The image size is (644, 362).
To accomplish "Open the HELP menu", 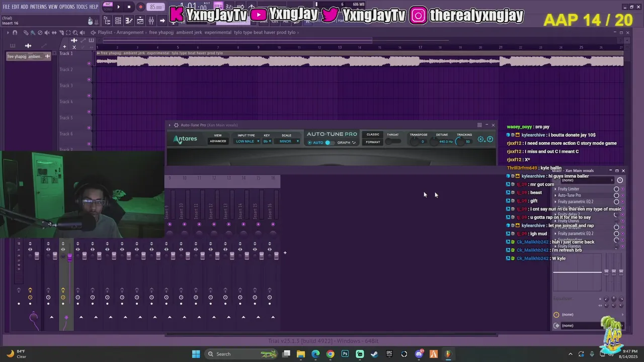I will [x=94, y=7].
